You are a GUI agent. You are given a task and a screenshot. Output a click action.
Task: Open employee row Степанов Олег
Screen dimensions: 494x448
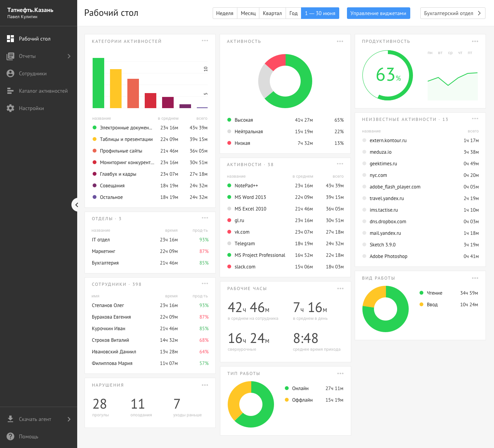tap(150, 305)
